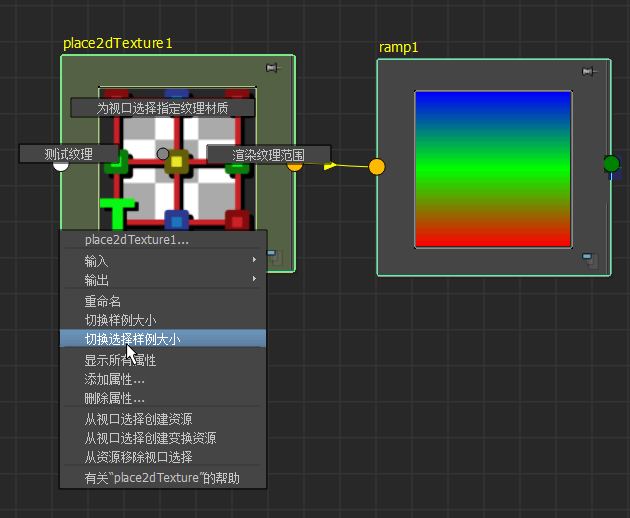Choose 显示所有属性 menu item

click(x=163, y=360)
